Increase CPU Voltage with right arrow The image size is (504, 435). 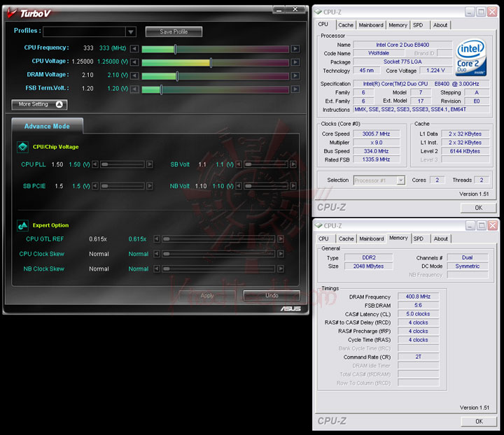(295, 62)
